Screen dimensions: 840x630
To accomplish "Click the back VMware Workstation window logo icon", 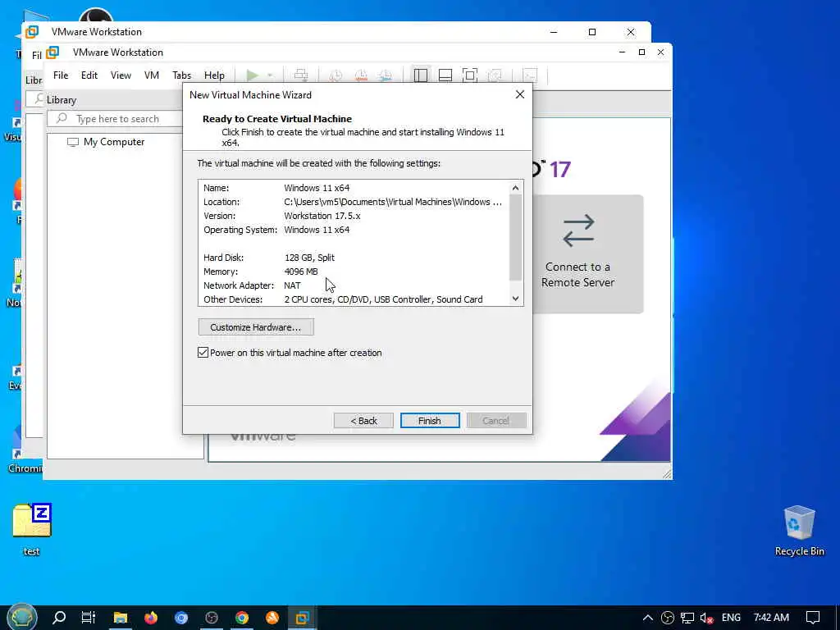I will [x=32, y=32].
